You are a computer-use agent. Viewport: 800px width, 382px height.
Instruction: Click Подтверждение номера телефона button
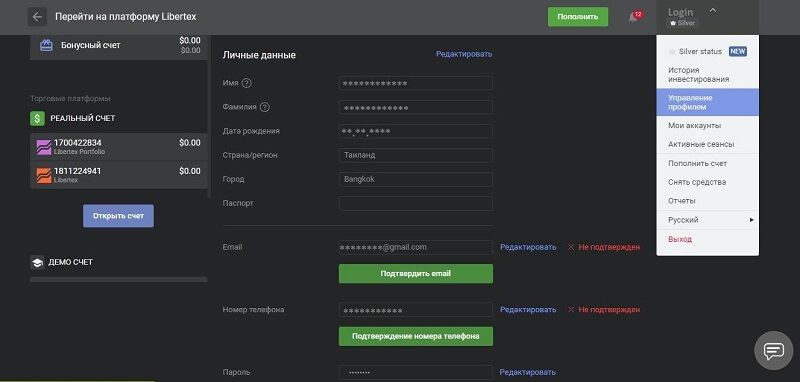click(416, 337)
